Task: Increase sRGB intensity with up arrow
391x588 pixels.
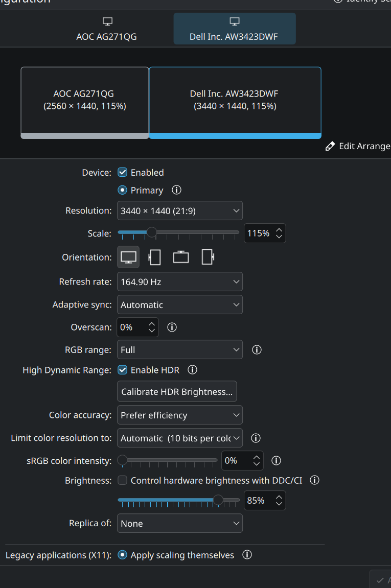Action: [256, 458]
